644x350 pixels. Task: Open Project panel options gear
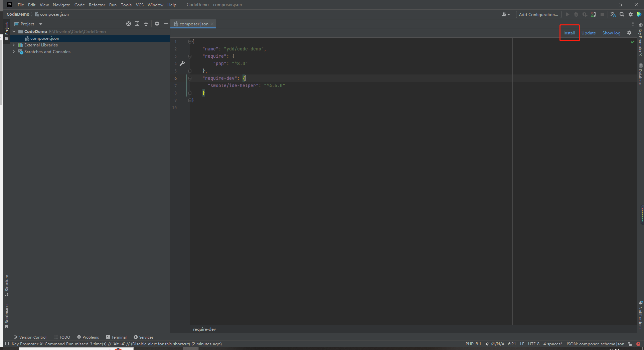click(x=157, y=24)
